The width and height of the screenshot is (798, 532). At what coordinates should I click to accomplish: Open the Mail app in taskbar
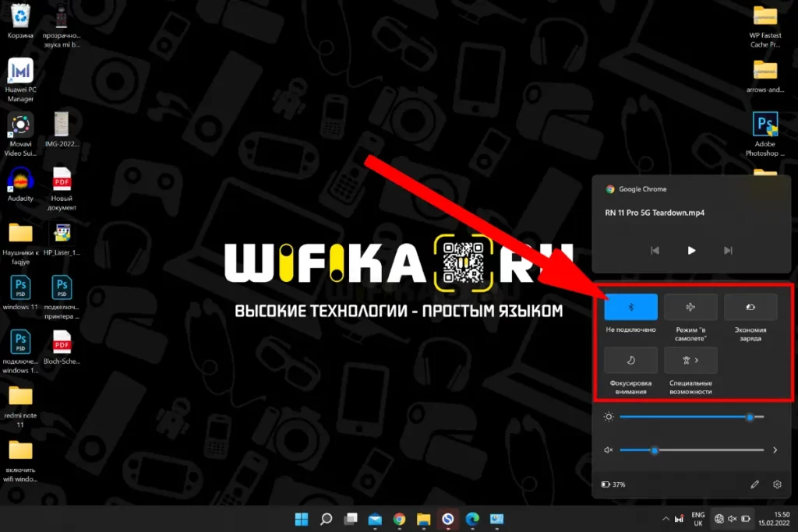tap(375, 519)
